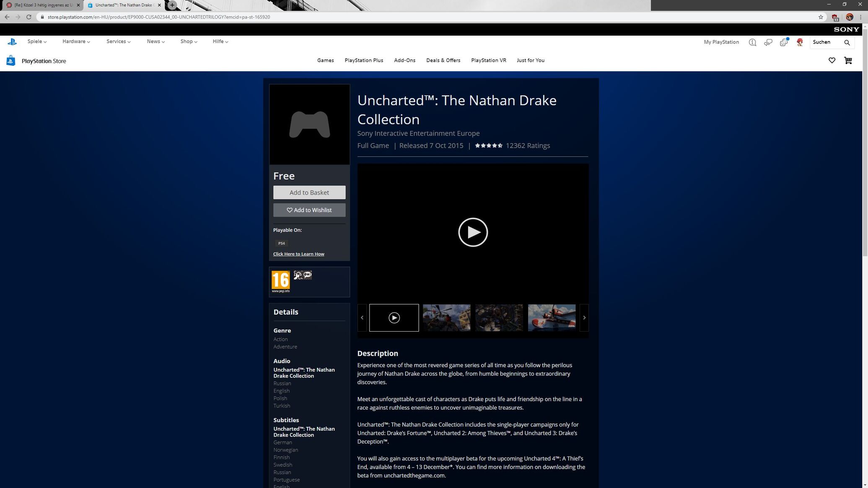Expand the Hardware dropdown menu
This screenshot has width=868, height=488.
coord(76,42)
